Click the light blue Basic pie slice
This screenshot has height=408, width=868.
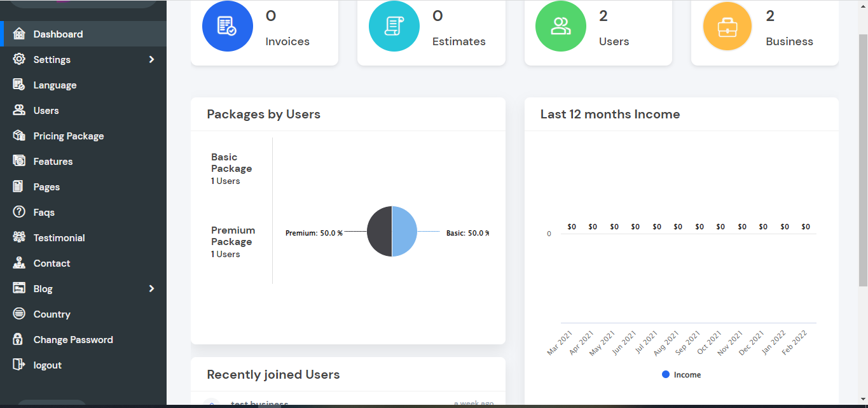pos(405,232)
